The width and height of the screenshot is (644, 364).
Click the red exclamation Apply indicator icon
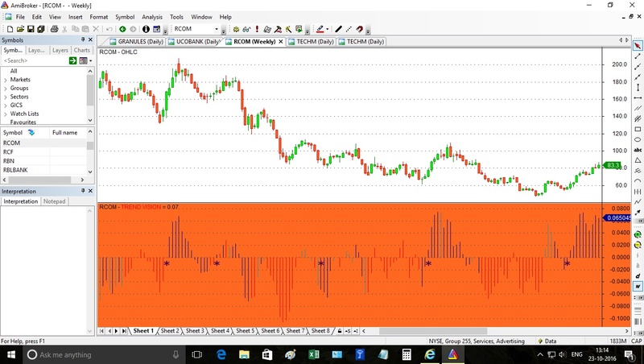tap(257, 29)
